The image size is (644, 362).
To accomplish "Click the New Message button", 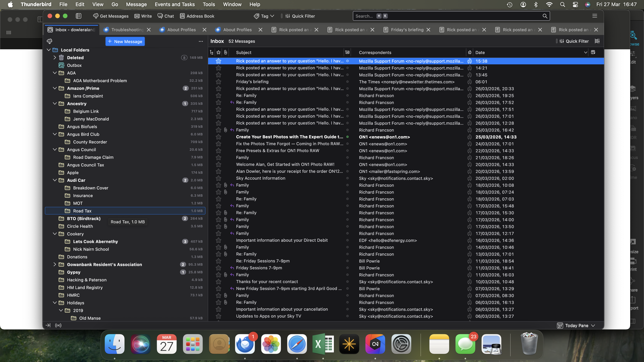I will tap(125, 42).
